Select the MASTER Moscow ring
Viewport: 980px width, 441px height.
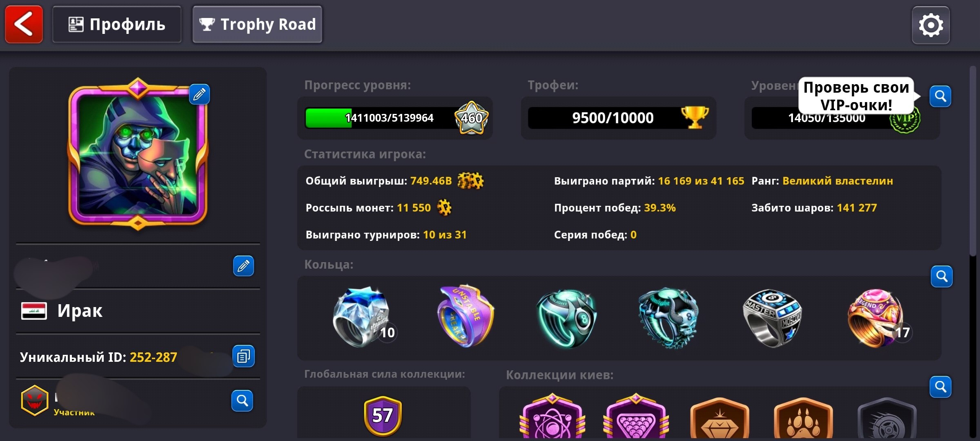tap(772, 318)
